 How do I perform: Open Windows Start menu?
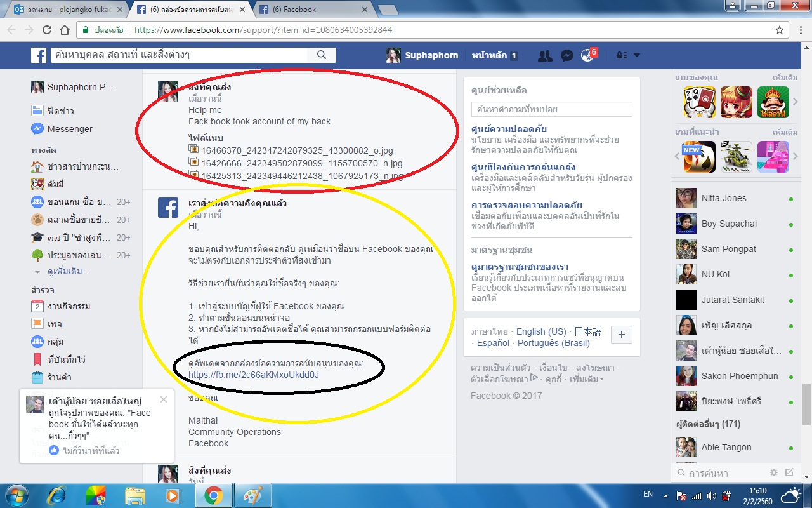point(17,495)
